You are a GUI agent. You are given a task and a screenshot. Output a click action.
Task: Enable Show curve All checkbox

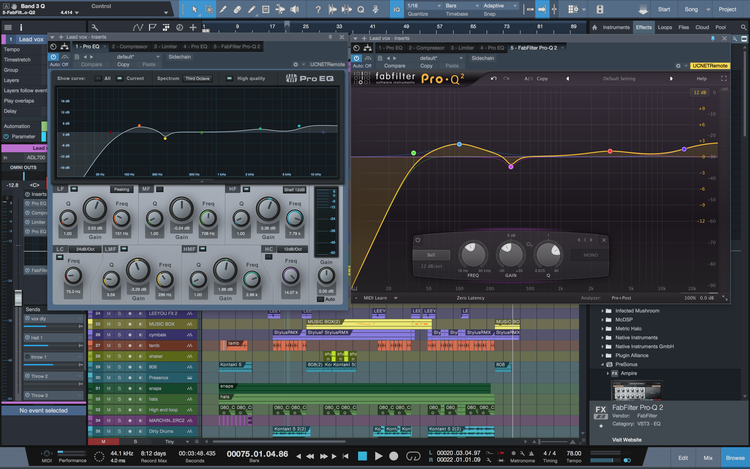click(98, 78)
